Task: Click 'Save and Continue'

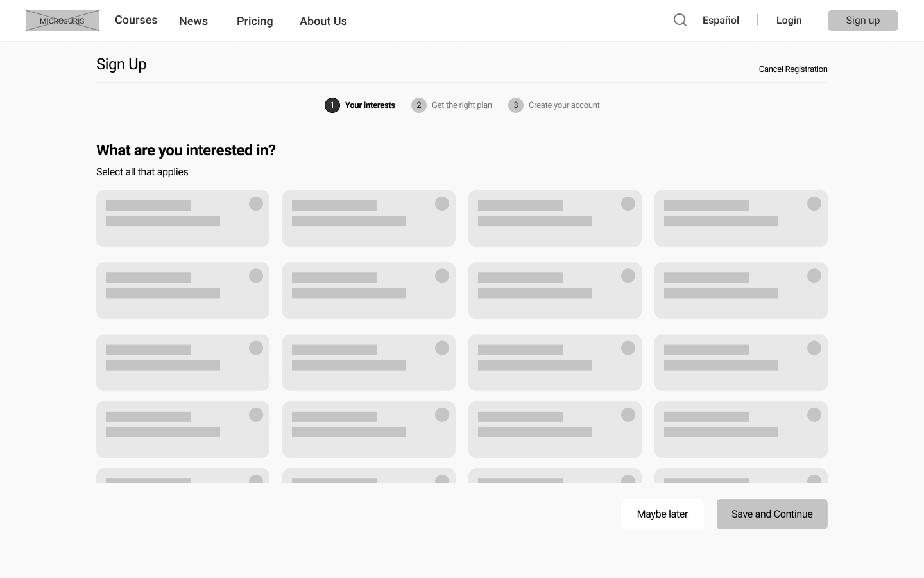Action: point(772,514)
